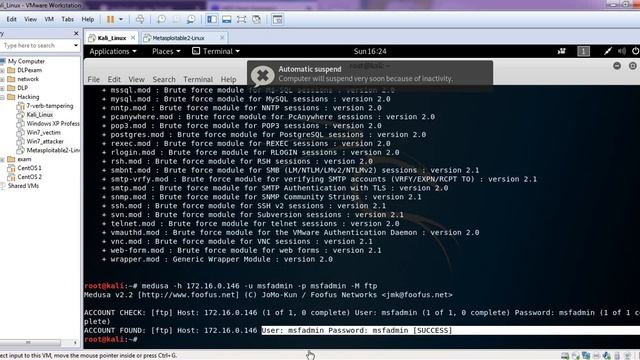640x360 pixels.
Task: Maximize the terminal window
Action: [x=633, y=66]
